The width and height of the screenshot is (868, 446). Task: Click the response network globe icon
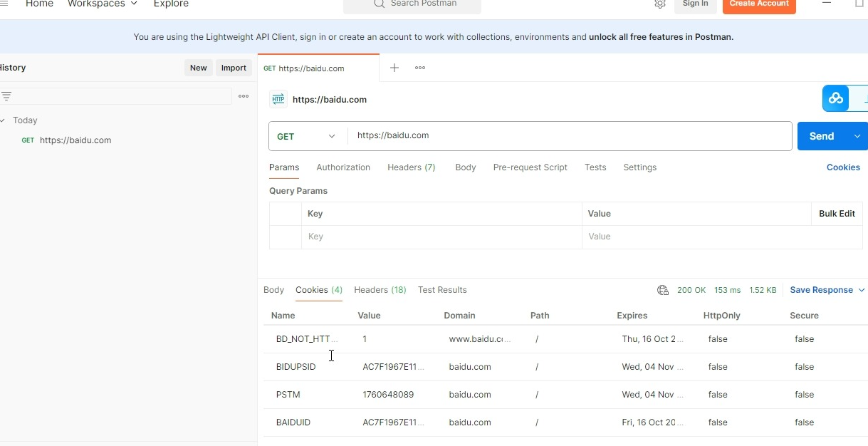click(663, 290)
